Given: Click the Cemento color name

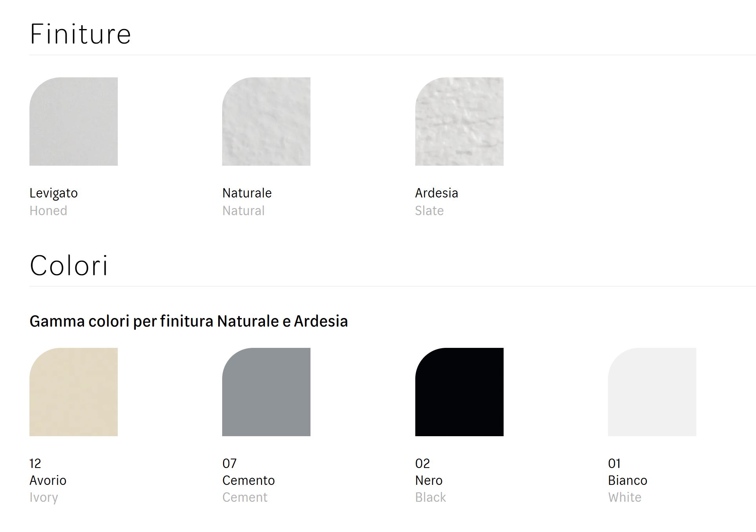Looking at the screenshot, I should (x=248, y=480).
